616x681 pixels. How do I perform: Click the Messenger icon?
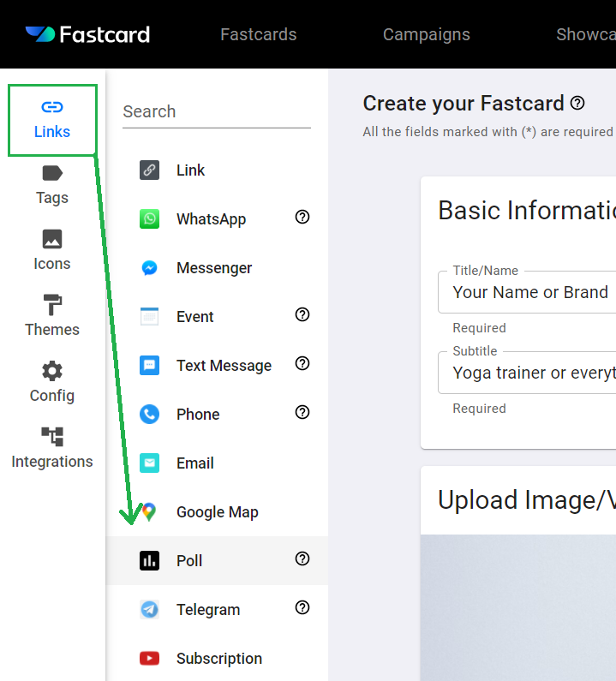click(149, 268)
